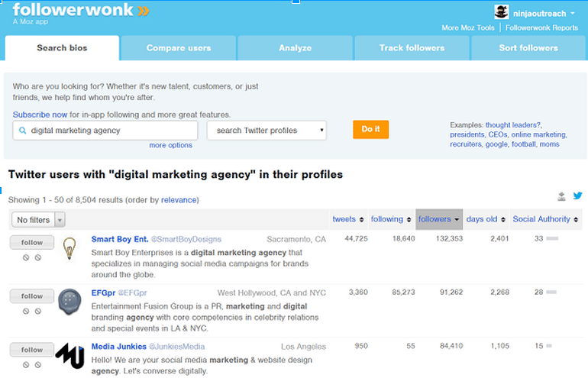588x378 pixels.
Task: Click the download results icon
Action: click(561, 196)
